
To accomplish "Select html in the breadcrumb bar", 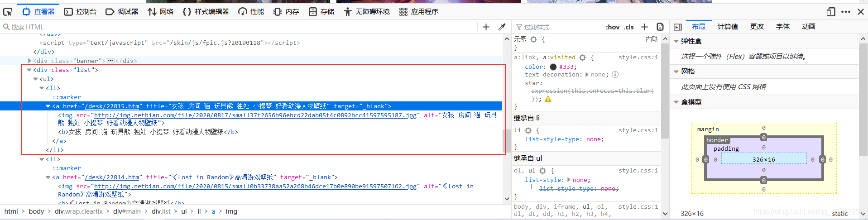I will click(x=11, y=211).
